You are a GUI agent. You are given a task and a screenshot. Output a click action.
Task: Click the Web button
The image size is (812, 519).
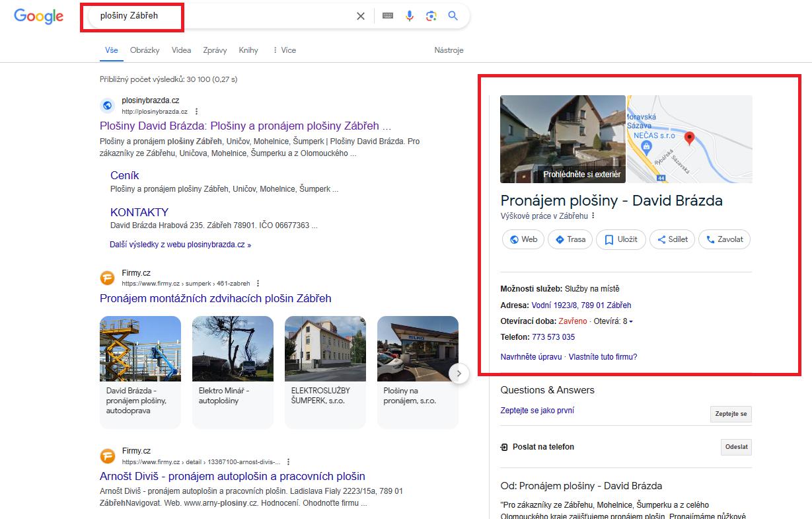[523, 239]
